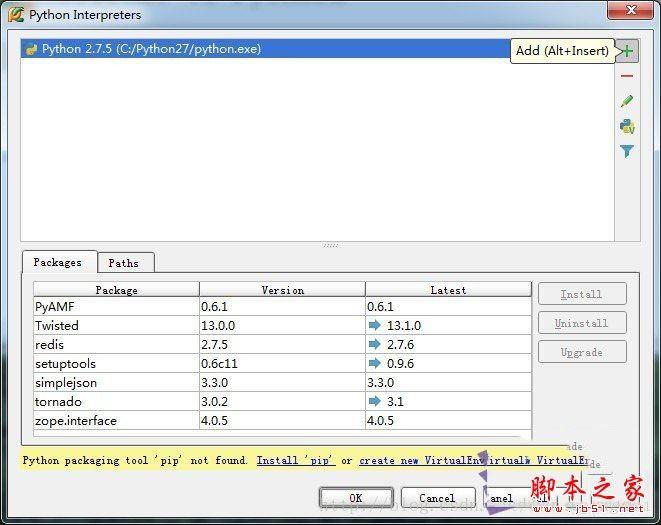Screen dimensions: 661x525
Task: Select the setuptools package row
Action: (x=116, y=364)
